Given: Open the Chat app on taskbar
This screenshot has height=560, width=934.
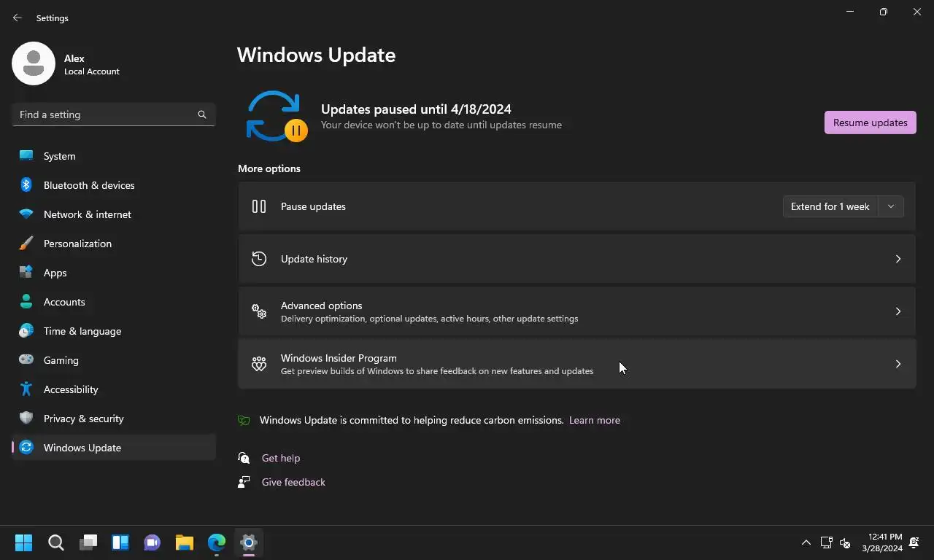Looking at the screenshot, I should [153, 542].
